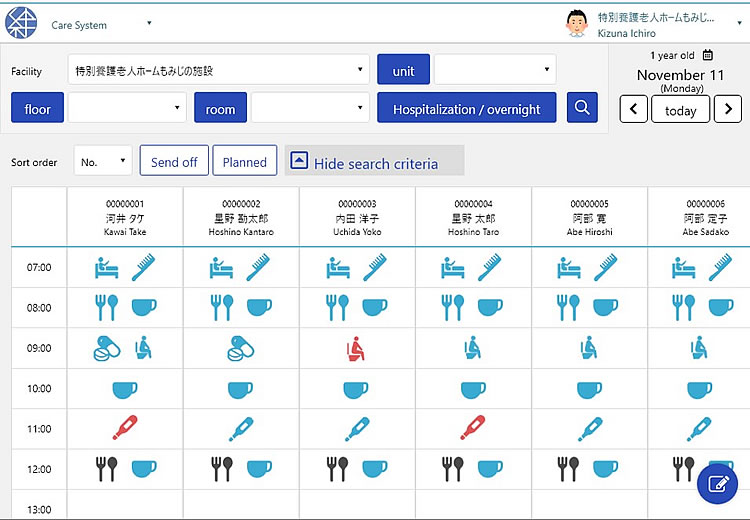Image resolution: width=750 pixels, height=520 pixels.
Task: Click Hoshino Taro's 09:00 toilet icon
Action: pyautogui.click(x=473, y=348)
